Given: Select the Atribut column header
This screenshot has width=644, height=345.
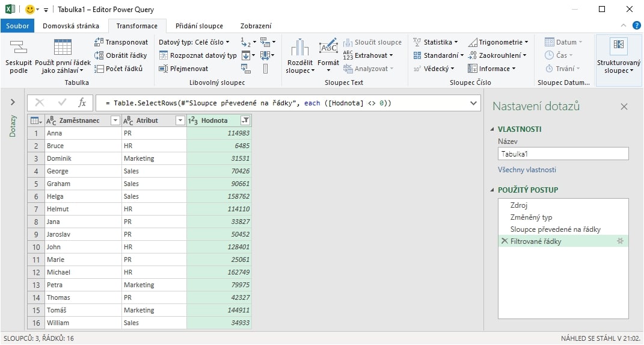Looking at the screenshot, I should [154, 120].
